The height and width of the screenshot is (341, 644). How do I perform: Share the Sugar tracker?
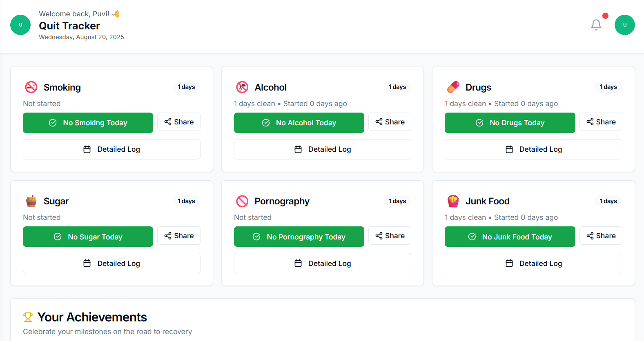179,236
